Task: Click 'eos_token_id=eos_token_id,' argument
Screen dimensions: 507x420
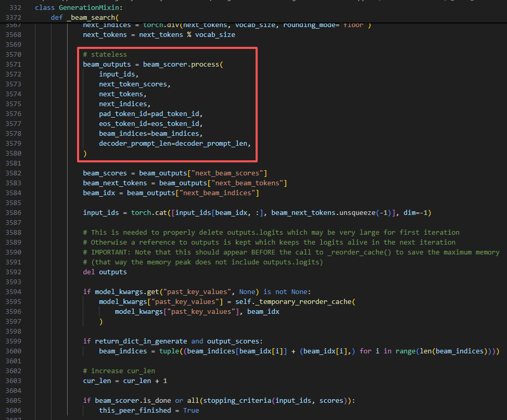Action: coord(150,124)
